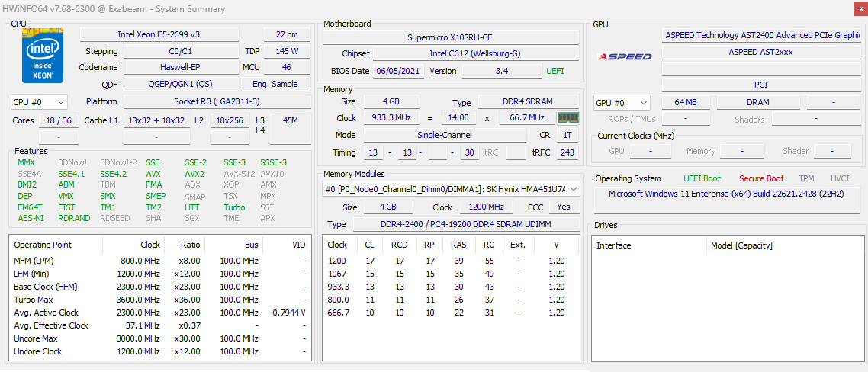
Task: Click the Secure Boot status label
Action: pos(760,178)
